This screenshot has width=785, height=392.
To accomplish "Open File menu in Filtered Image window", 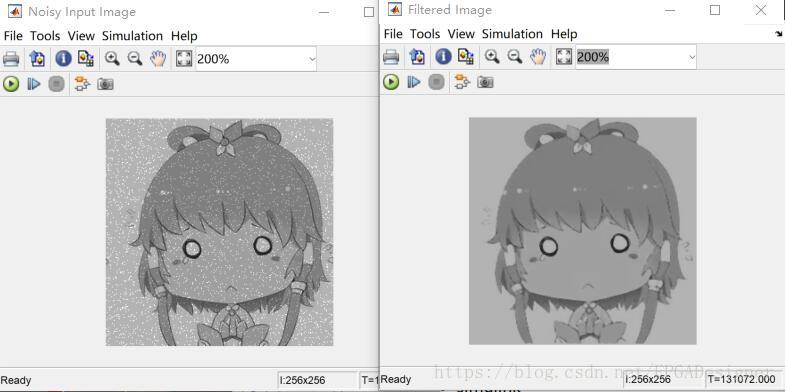I will [x=393, y=34].
